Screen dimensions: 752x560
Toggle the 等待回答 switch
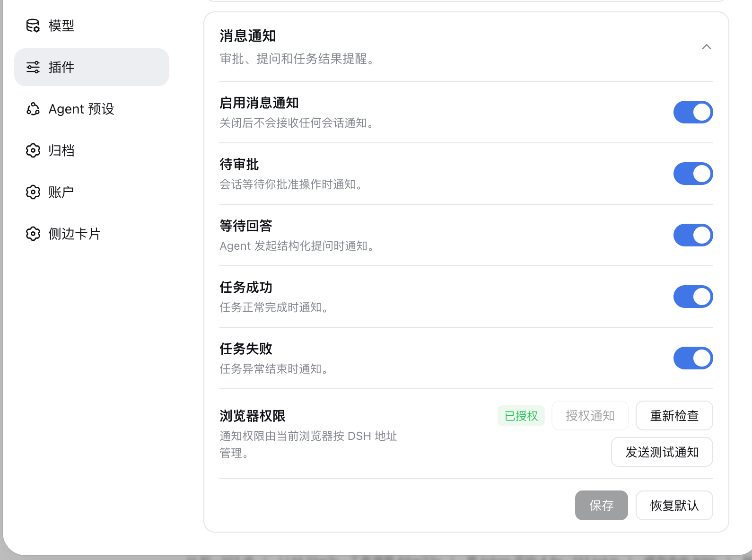tap(693, 235)
